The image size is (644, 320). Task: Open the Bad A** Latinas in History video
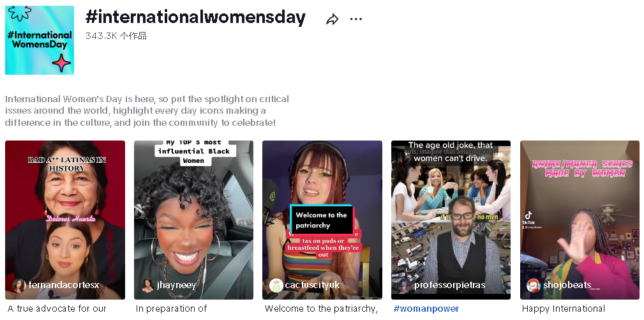tap(65, 220)
